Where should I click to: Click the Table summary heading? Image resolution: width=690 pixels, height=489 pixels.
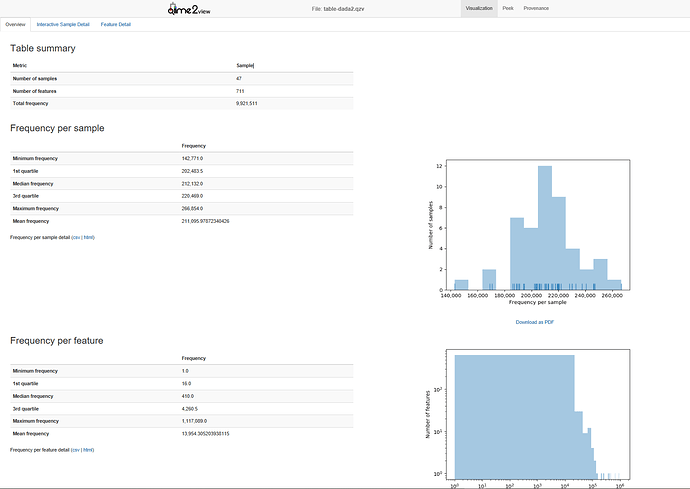click(43, 48)
